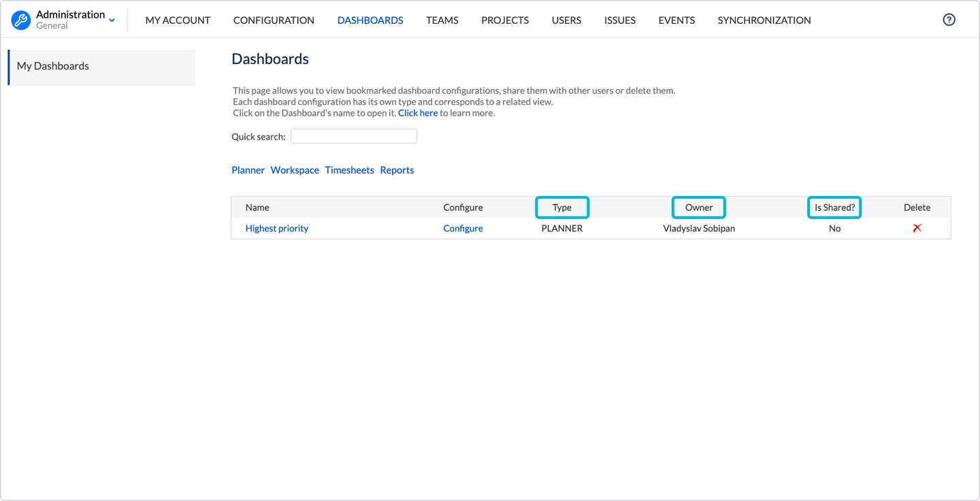Go to the Configuration menu
The width and height of the screenshot is (980, 501).
[x=274, y=20]
